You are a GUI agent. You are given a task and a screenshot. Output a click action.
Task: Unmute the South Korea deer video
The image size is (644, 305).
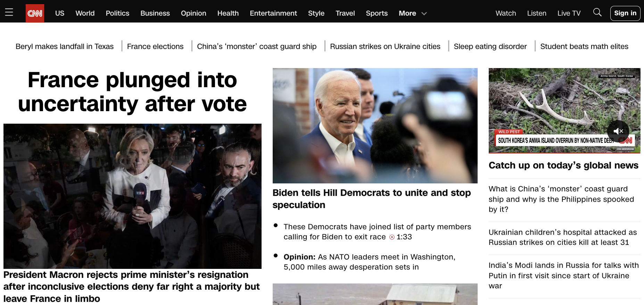tap(618, 131)
